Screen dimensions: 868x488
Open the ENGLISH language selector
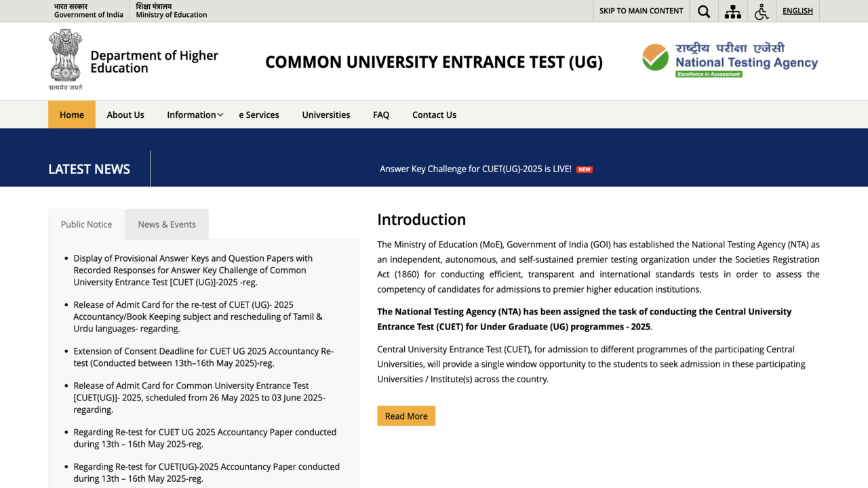click(x=797, y=11)
